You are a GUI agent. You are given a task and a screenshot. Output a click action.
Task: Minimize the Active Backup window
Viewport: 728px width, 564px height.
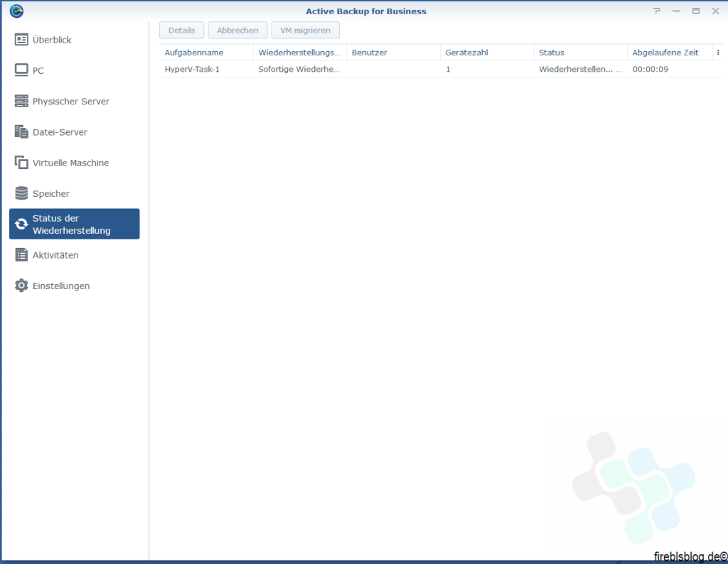point(676,11)
